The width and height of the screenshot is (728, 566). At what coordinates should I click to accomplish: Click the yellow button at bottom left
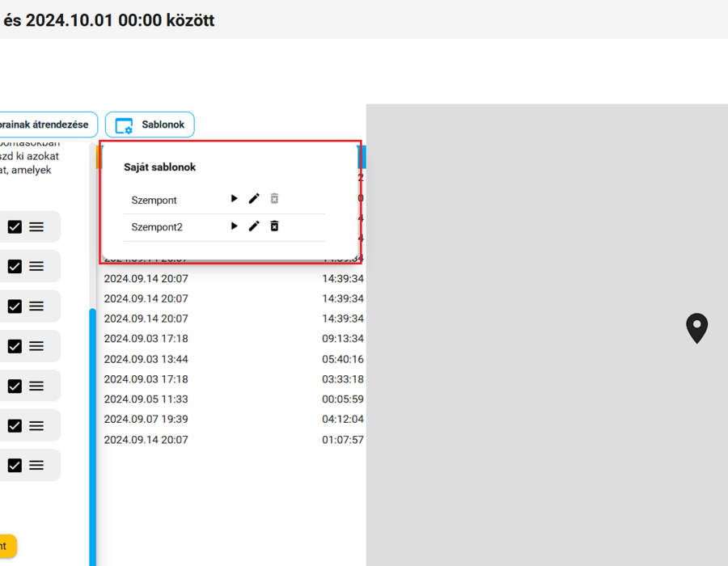coord(8,546)
